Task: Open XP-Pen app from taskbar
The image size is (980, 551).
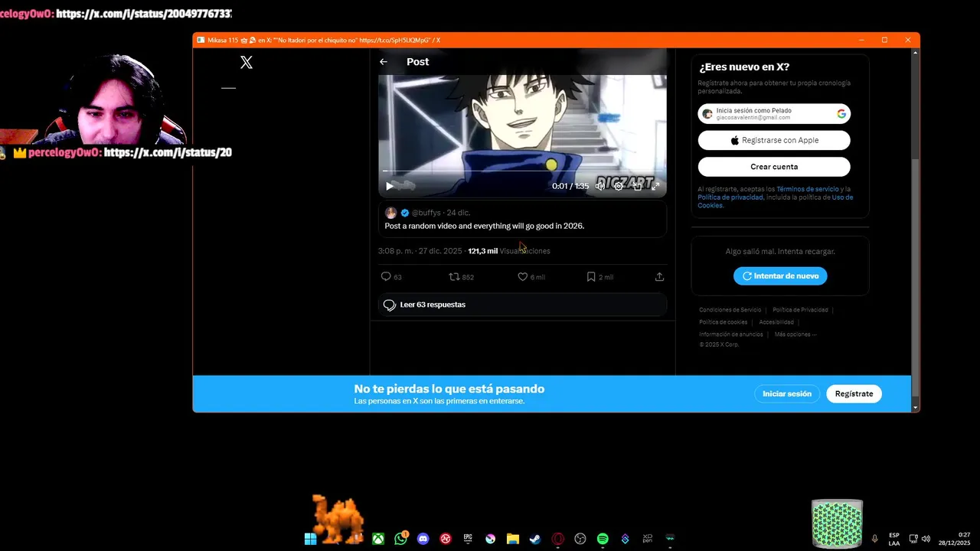Action: 648,539
